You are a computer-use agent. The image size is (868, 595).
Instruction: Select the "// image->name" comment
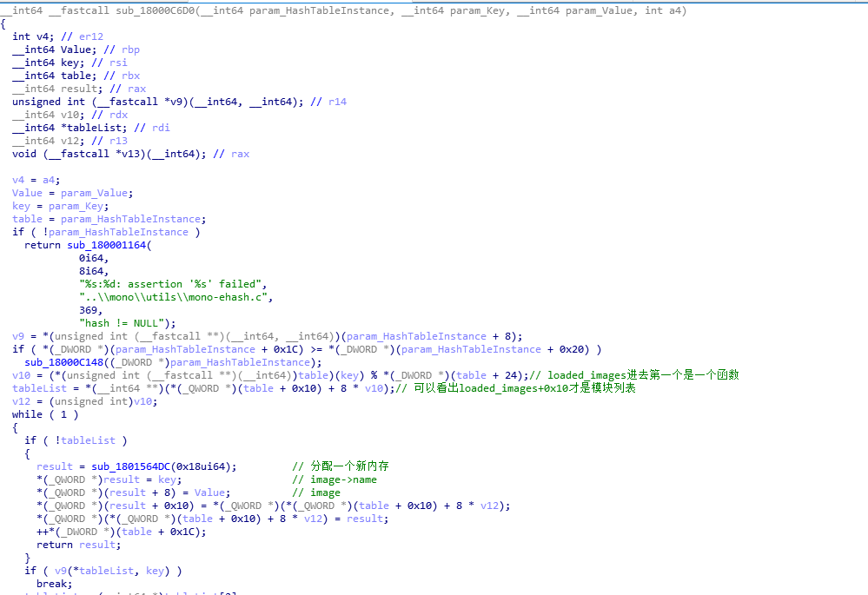point(334,479)
